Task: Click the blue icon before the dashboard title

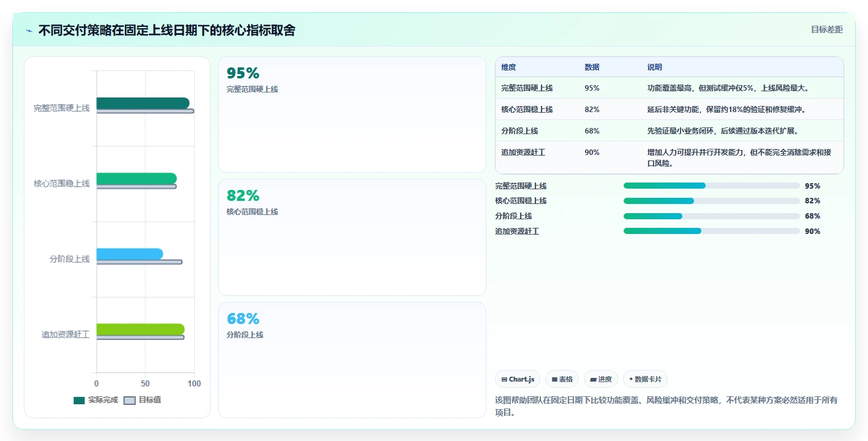Action: tap(29, 31)
